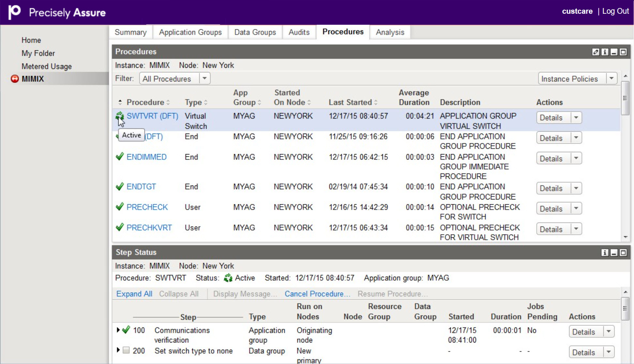634x364 pixels.
Task: Click the Expand All link
Action: point(134,294)
